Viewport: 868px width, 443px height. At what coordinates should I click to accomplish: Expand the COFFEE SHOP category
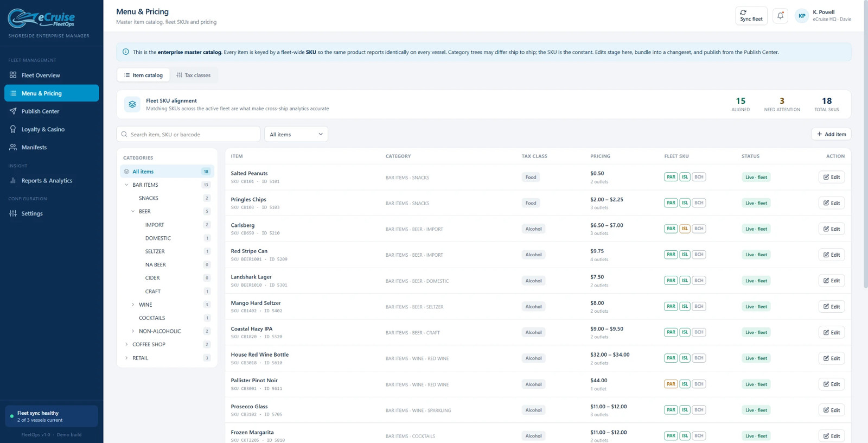(x=126, y=344)
